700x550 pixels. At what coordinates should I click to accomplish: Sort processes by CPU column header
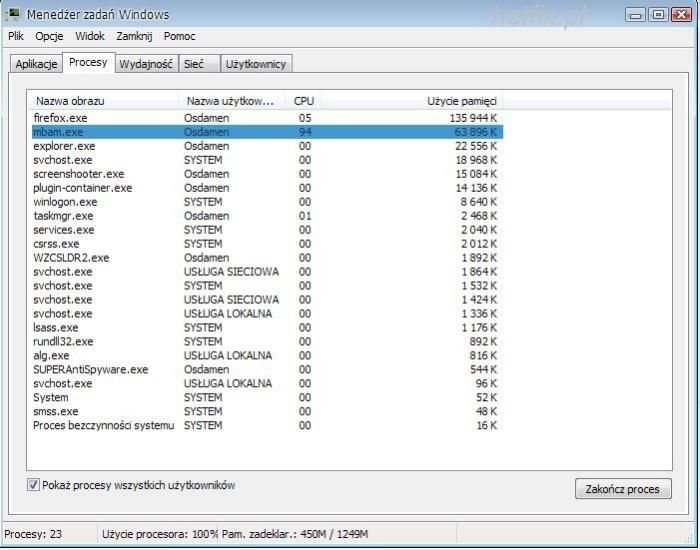click(x=304, y=101)
